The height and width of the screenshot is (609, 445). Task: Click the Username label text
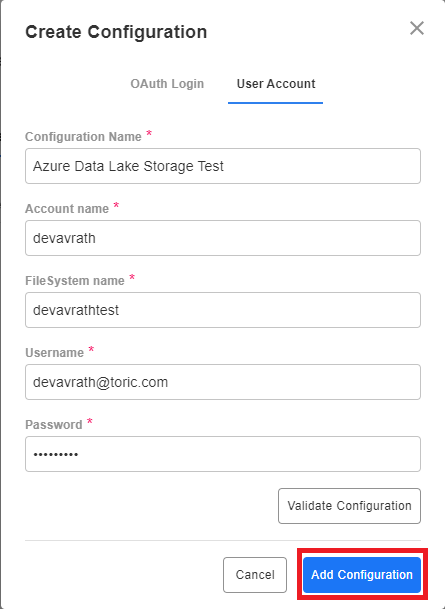click(54, 353)
